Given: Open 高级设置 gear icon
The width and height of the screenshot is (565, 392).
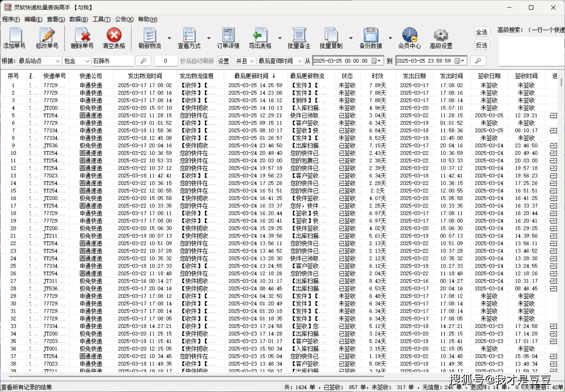Looking at the screenshot, I should click(441, 38).
